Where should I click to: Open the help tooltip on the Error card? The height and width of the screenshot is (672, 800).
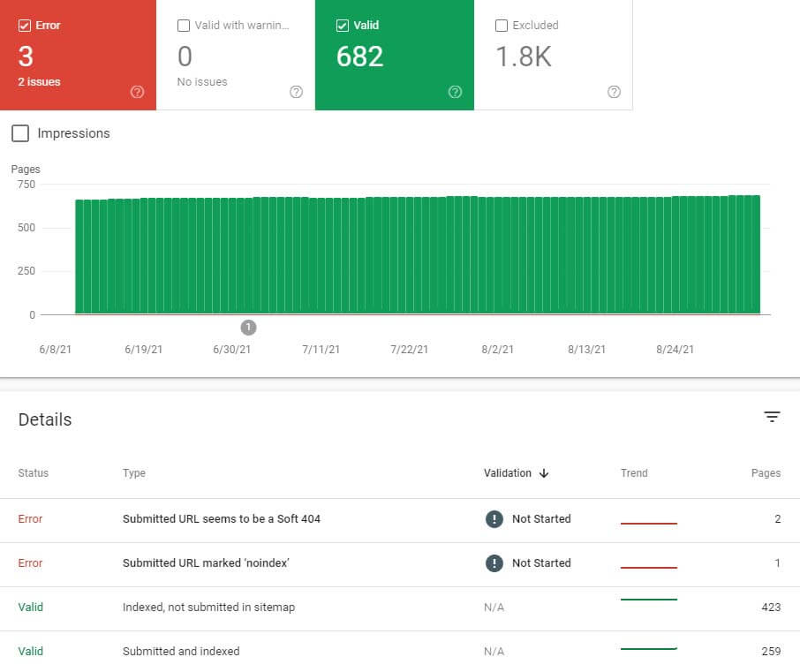click(x=139, y=91)
